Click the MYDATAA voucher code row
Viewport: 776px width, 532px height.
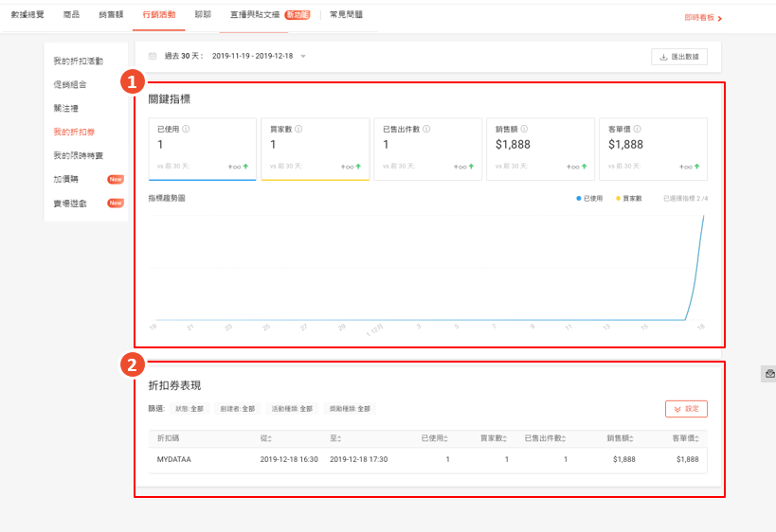[176, 459]
